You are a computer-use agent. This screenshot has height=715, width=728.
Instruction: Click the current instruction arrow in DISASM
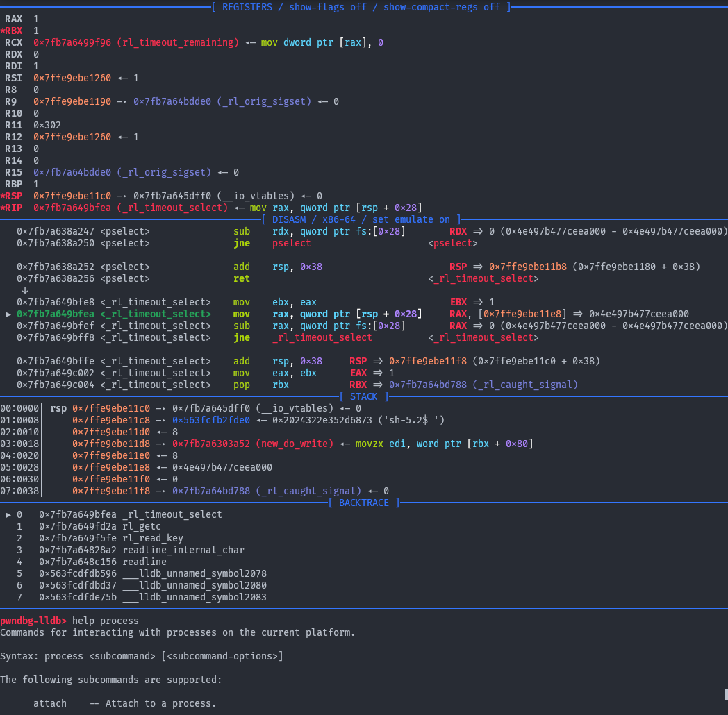click(x=8, y=314)
